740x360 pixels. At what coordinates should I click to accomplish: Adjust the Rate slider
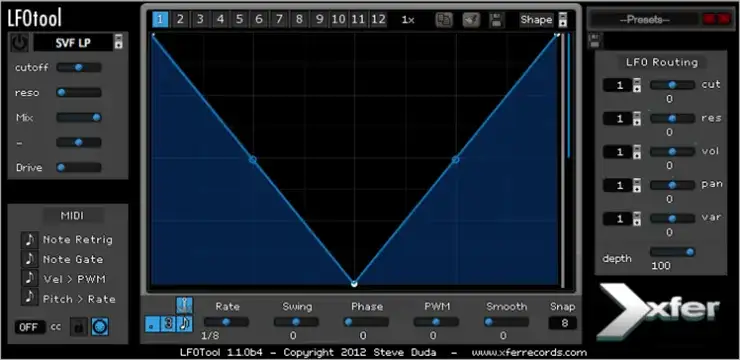point(226,322)
